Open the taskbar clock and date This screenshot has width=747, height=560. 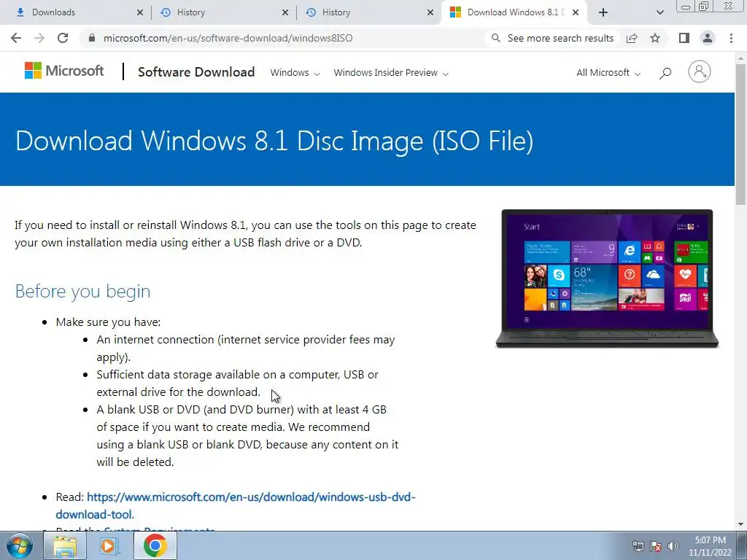pos(710,546)
